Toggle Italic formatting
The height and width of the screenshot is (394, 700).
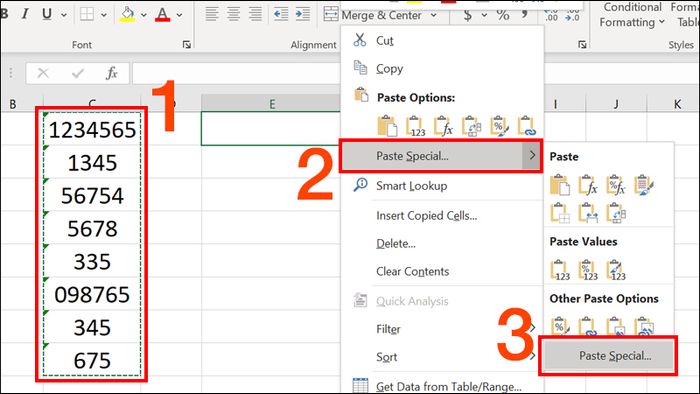(25, 14)
